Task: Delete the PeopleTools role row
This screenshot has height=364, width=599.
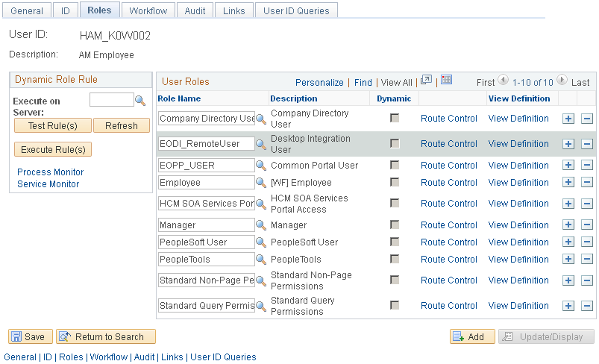Action: 587,260
